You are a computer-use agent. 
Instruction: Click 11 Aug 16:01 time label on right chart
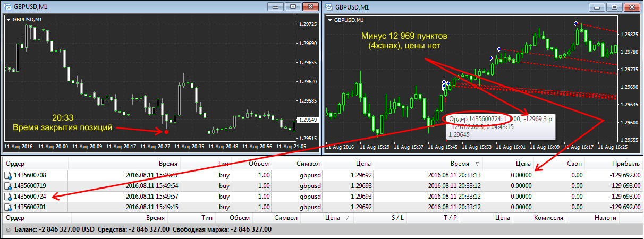[x=510, y=146]
